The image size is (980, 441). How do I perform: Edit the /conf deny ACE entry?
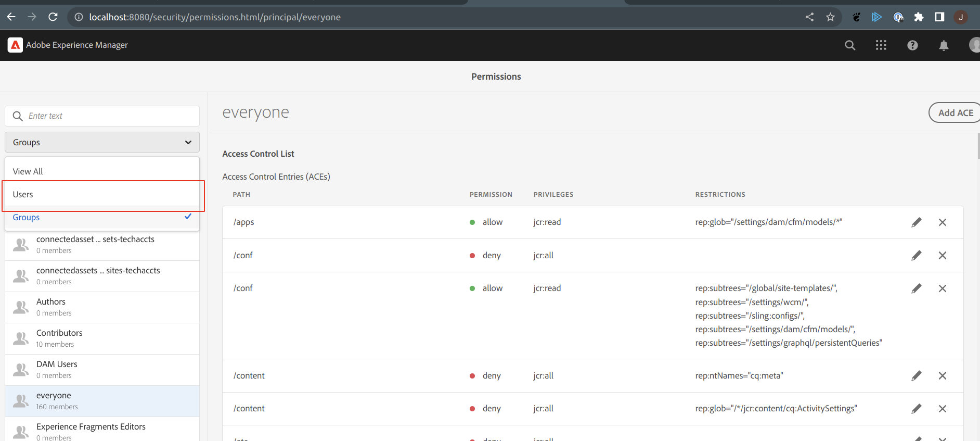pos(917,255)
